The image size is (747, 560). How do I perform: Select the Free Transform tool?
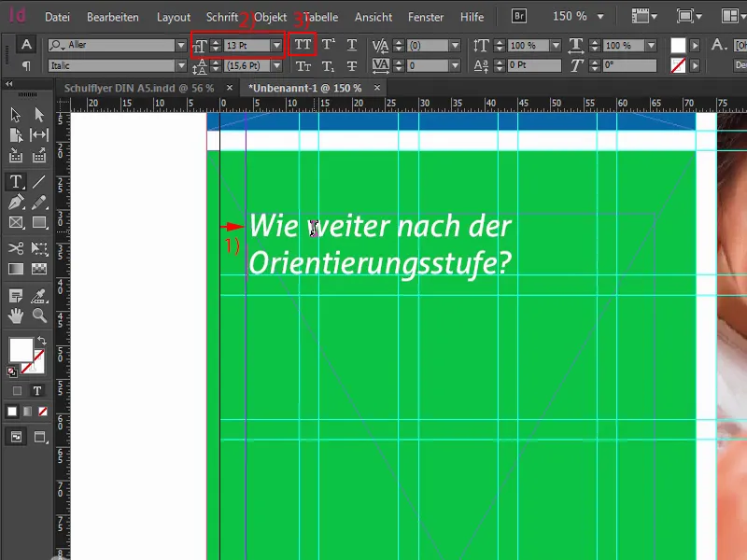tap(39, 248)
